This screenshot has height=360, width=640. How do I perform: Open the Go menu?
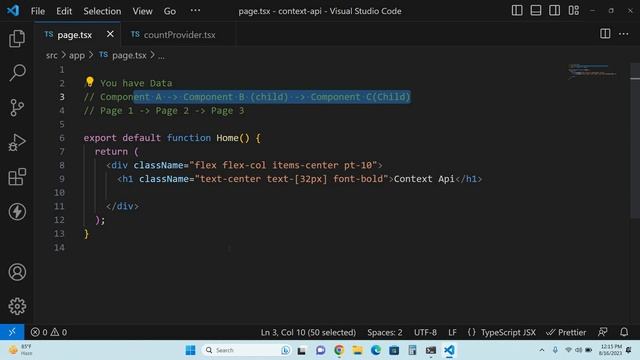(x=170, y=11)
